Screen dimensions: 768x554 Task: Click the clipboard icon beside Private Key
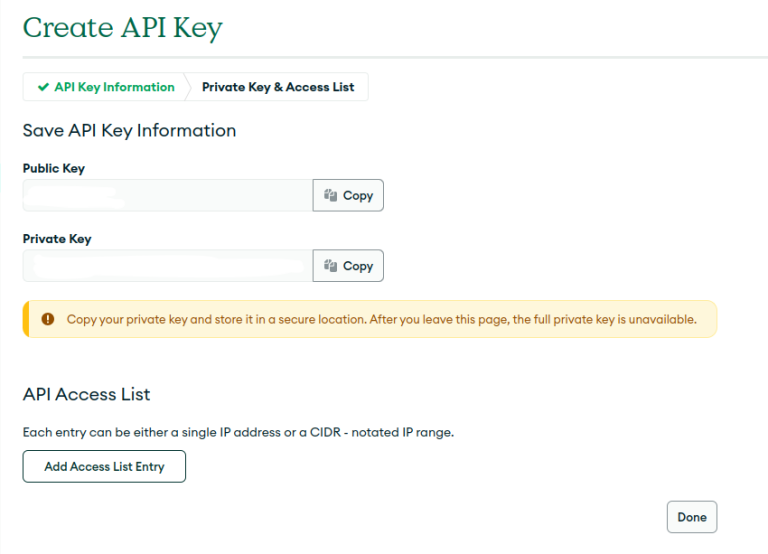[x=331, y=266]
